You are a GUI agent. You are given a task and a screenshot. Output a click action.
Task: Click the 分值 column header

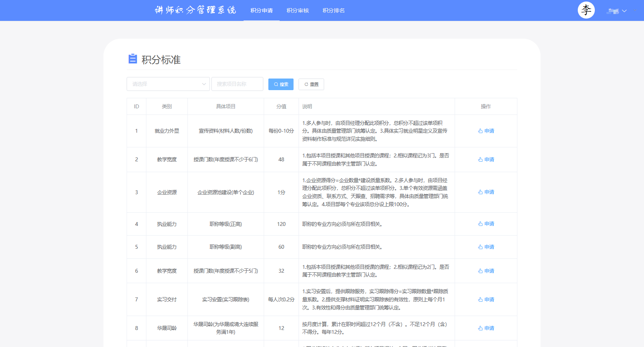pos(282,106)
